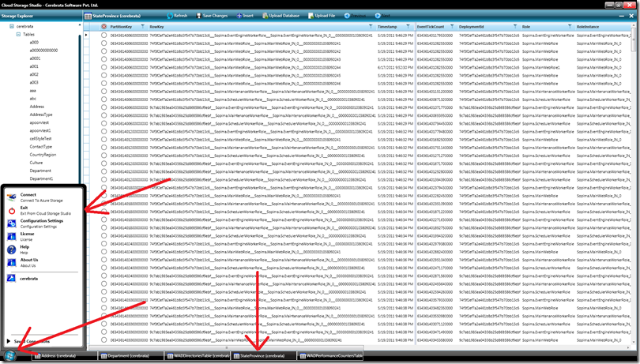Image resolution: width=640 pixels, height=364 pixels.
Task: Click the StateProvince table icon in panel title
Action: 88,16
